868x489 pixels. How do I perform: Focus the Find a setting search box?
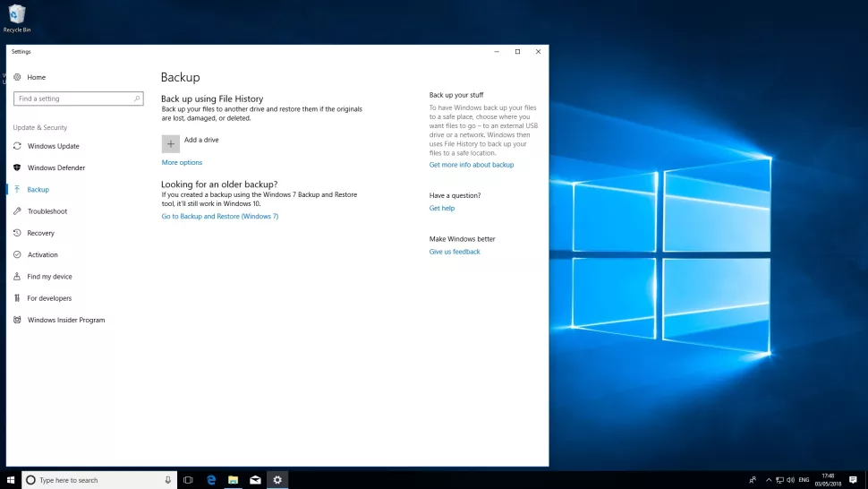pyautogui.click(x=78, y=99)
